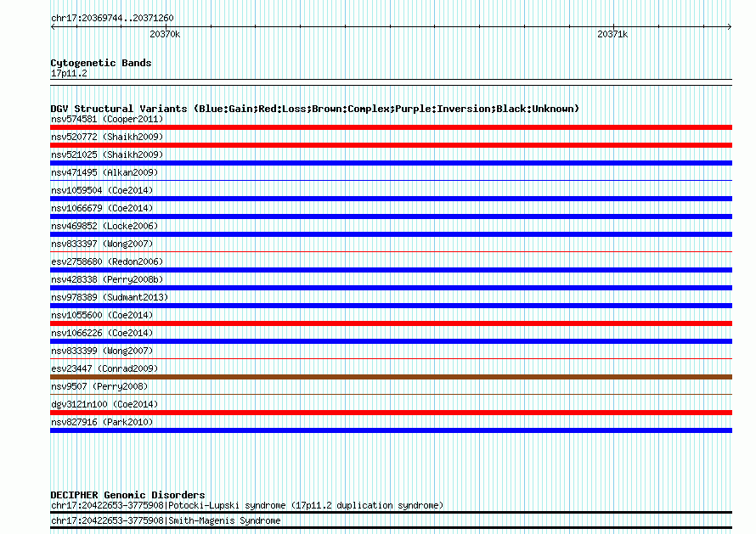Click the nsv833399 (Wong2007) label

click(x=102, y=351)
